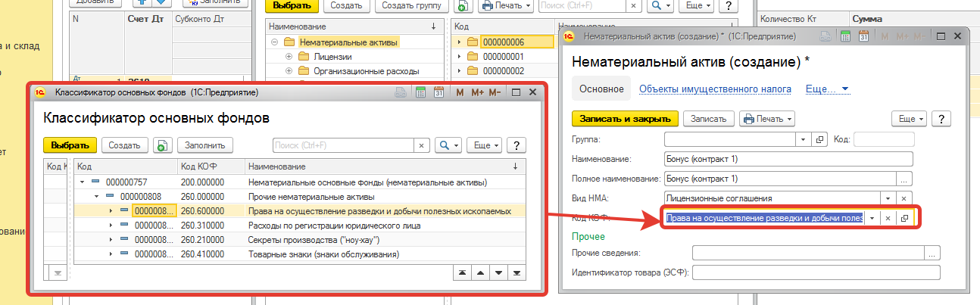Click the open-form icon next to Группа field
The height and width of the screenshot is (305, 980).
(x=819, y=139)
